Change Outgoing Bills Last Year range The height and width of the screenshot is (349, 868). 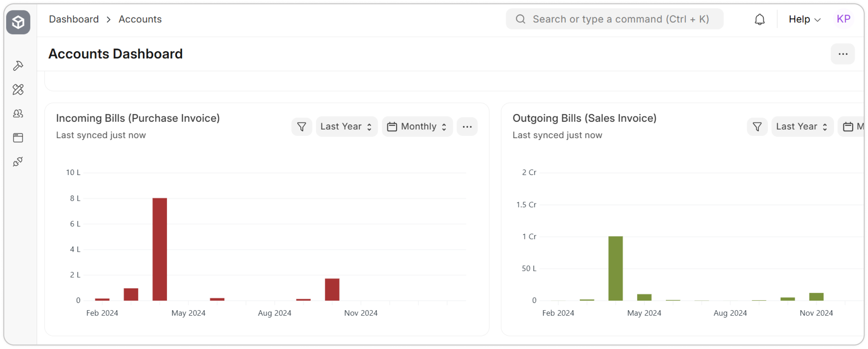click(802, 127)
